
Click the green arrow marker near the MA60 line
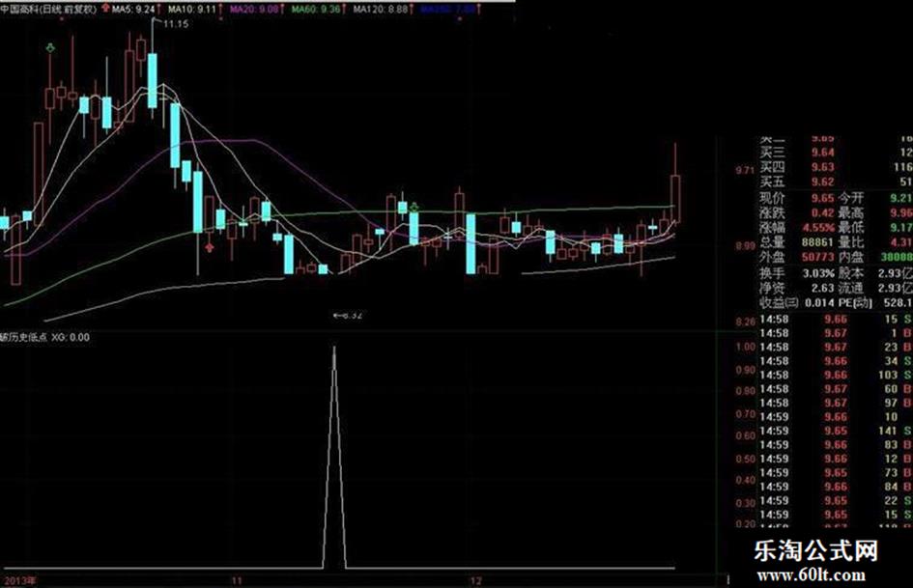point(414,207)
